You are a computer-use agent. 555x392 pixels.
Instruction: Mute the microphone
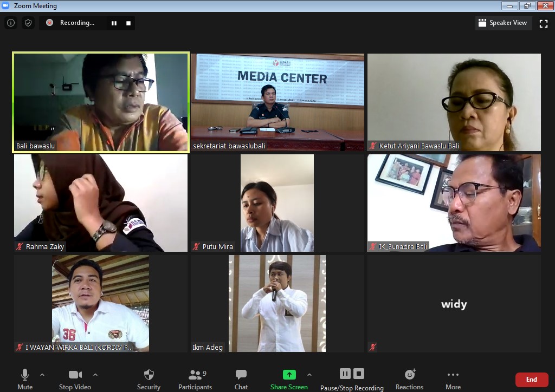pos(25,378)
